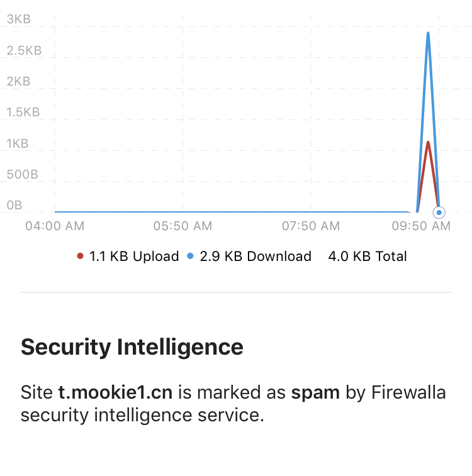Click the 4.0 KB Total label
472x476 pixels.
point(368,257)
